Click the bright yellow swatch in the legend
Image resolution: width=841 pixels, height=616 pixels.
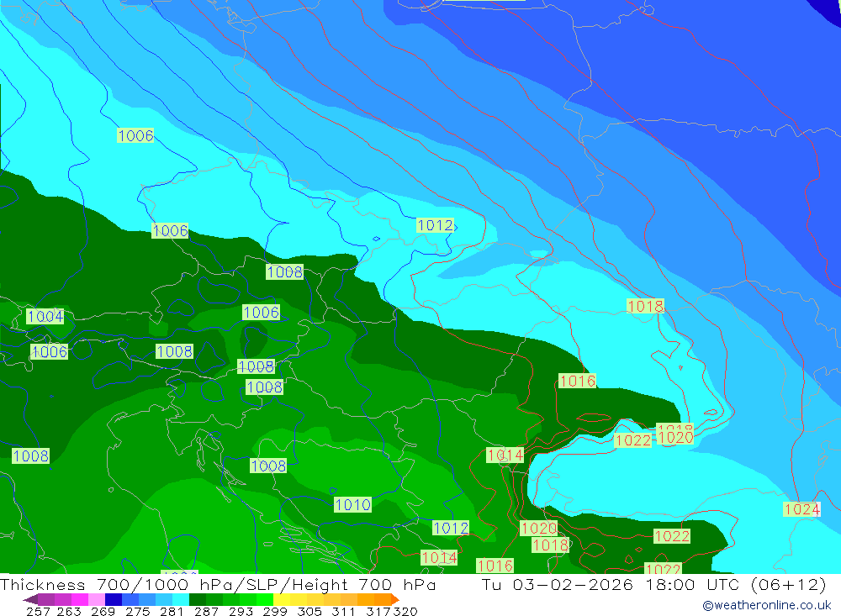(282, 599)
